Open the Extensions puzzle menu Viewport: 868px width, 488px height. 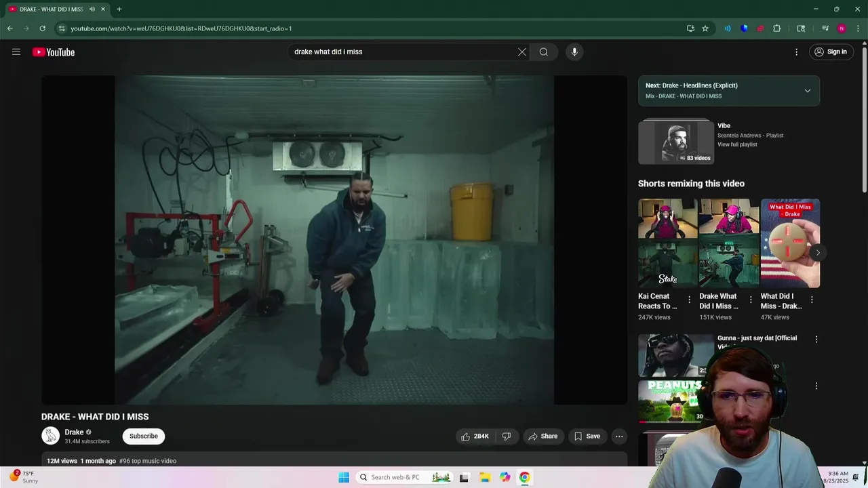777,28
